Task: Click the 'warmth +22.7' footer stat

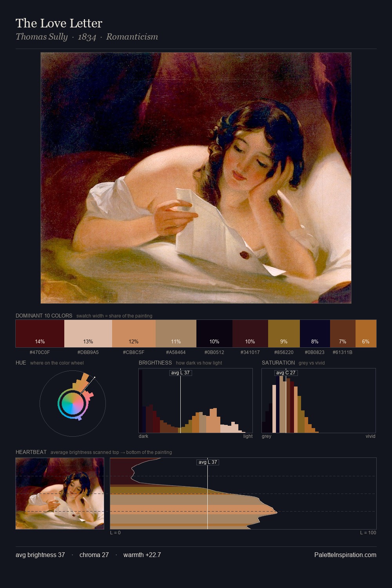Action: click(142, 555)
